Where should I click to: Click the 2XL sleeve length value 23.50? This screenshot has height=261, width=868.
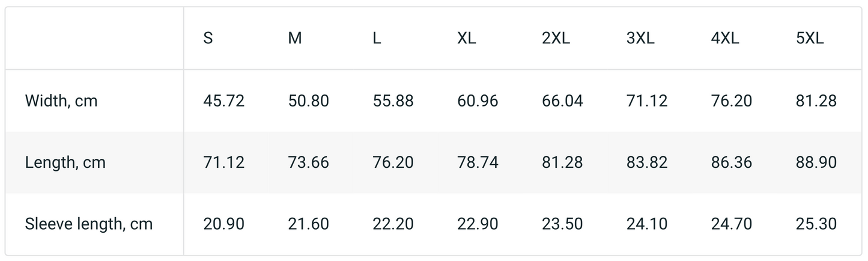[562, 224]
